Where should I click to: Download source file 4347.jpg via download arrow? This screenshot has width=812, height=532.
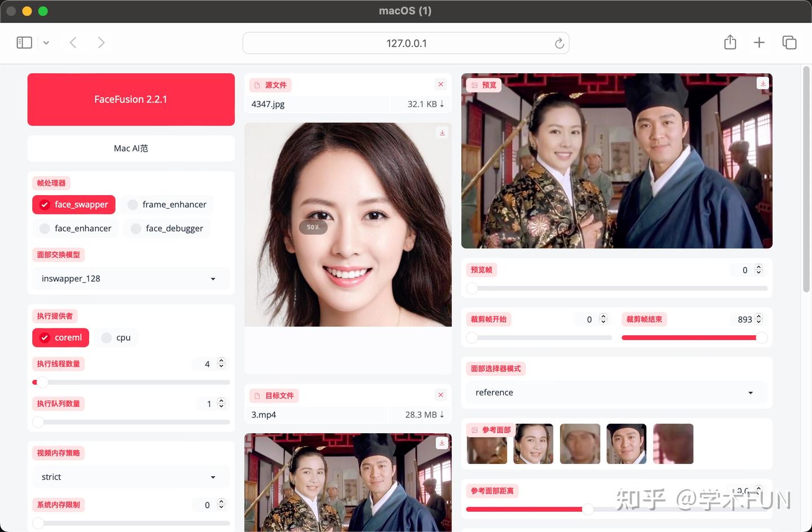(442, 104)
